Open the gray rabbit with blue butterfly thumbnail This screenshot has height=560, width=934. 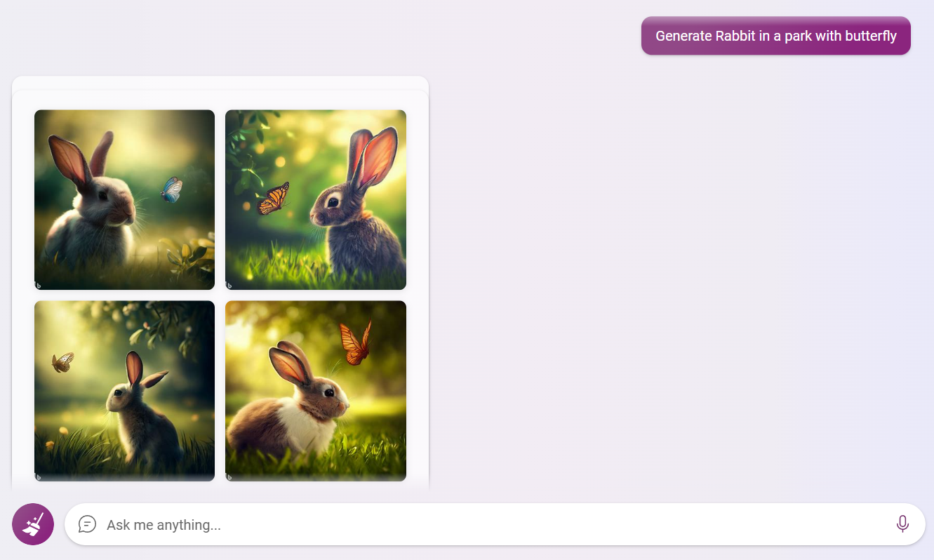pos(124,199)
